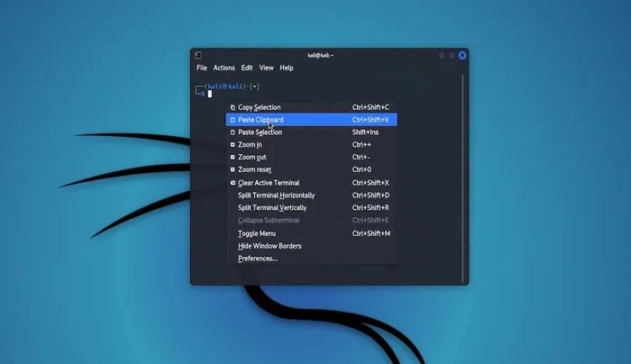Choose Split Terminal Vertically
This screenshot has width=631, height=364.
click(312, 208)
